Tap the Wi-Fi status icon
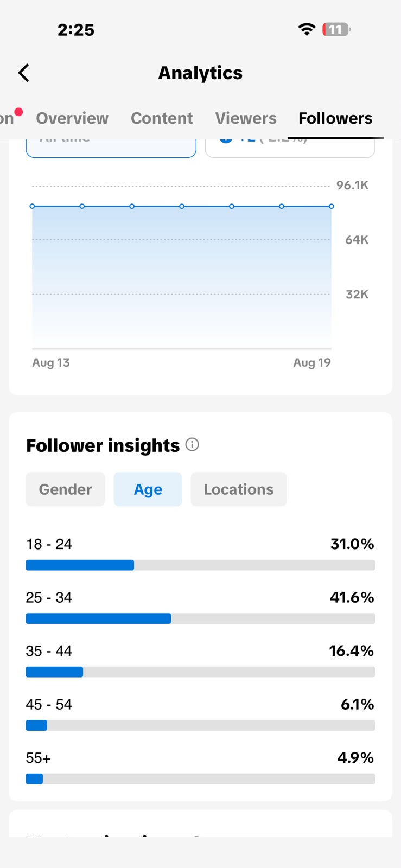Image resolution: width=401 pixels, height=868 pixels. point(307,29)
